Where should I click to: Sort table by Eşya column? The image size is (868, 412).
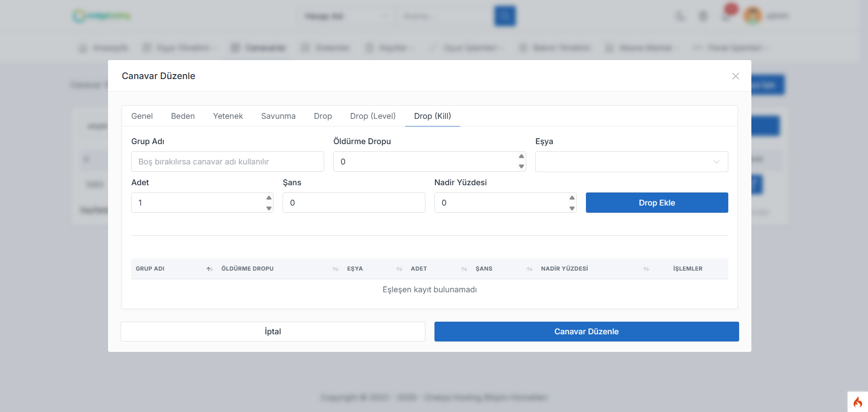(x=374, y=269)
